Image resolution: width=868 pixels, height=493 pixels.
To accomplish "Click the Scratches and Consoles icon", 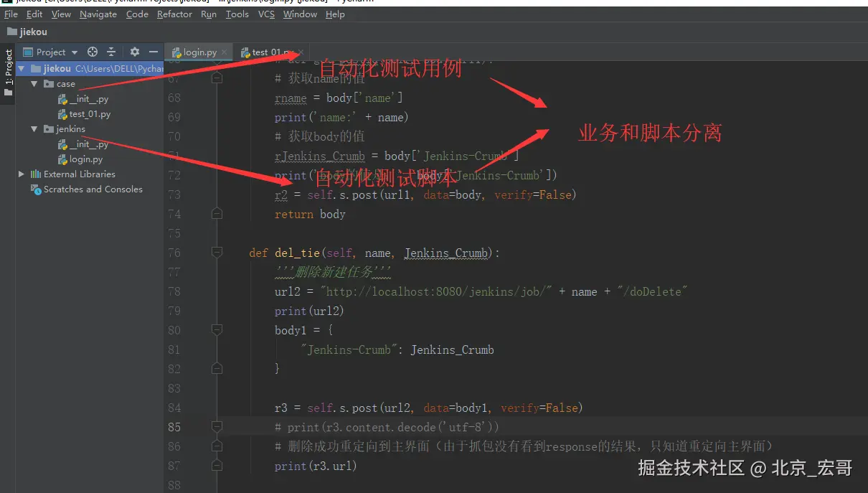I will pyautogui.click(x=35, y=189).
